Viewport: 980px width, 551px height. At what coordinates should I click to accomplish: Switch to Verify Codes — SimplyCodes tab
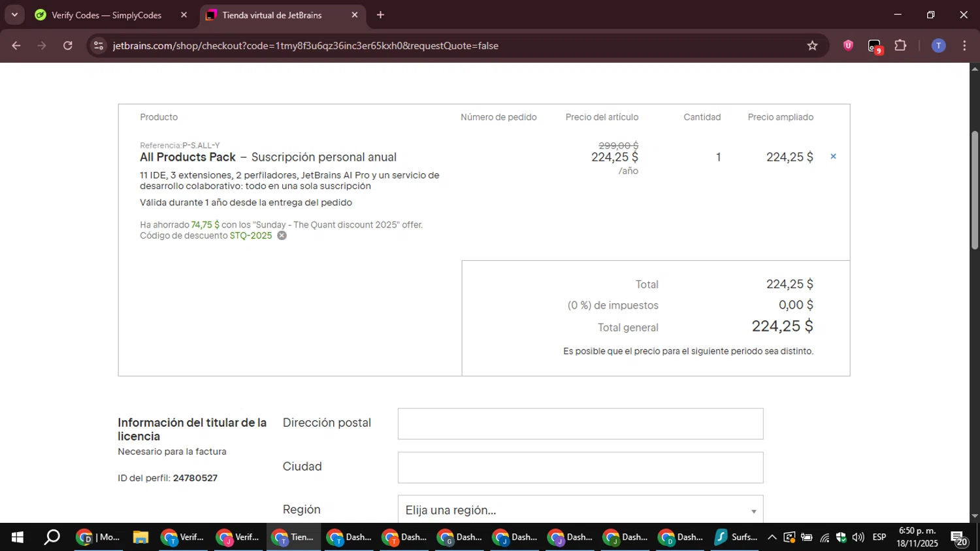pyautogui.click(x=106, y=15)
